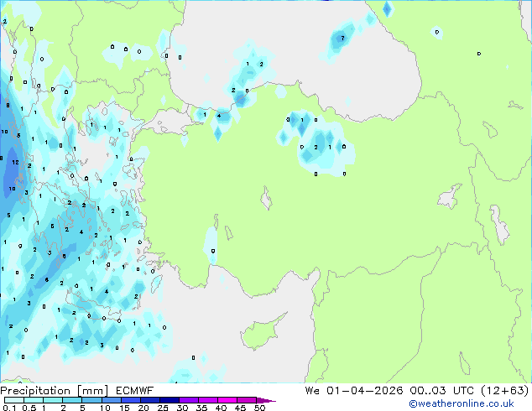This screenshot has width=532, height=411.
Task: Click the '12' precipitation value on map
Action: [x=15, y=162]
